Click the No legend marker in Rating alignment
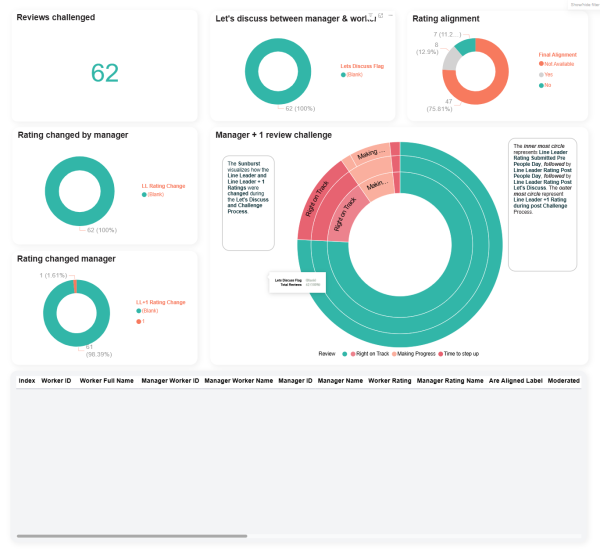600x550 pixels. click(x=541, y=85)
